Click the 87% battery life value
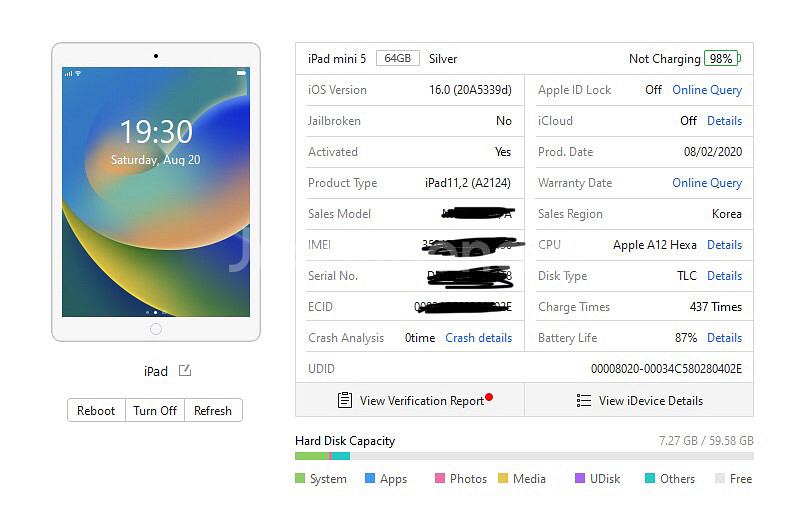This screenshot has height=512, width=806. 686,338
